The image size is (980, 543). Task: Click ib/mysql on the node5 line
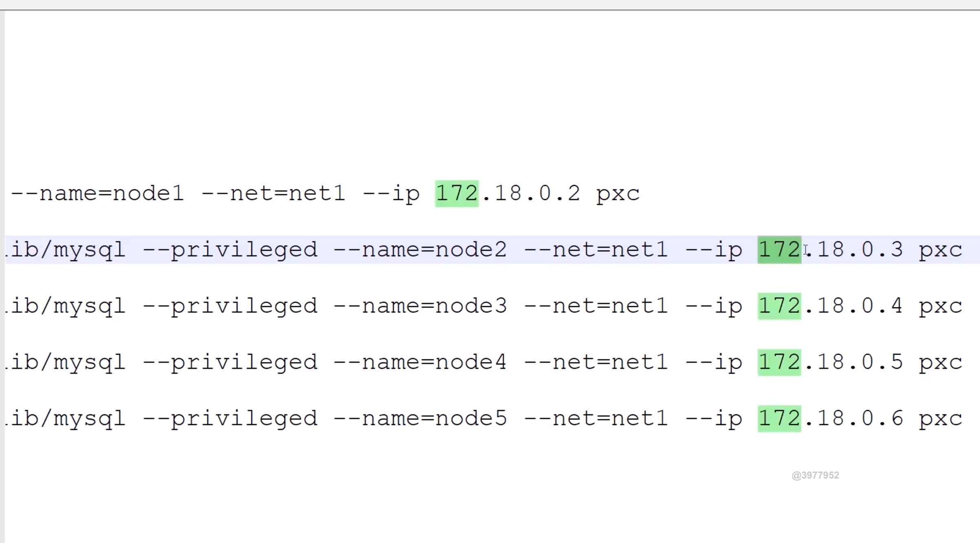pyautogui.click(x=68, y=418)
